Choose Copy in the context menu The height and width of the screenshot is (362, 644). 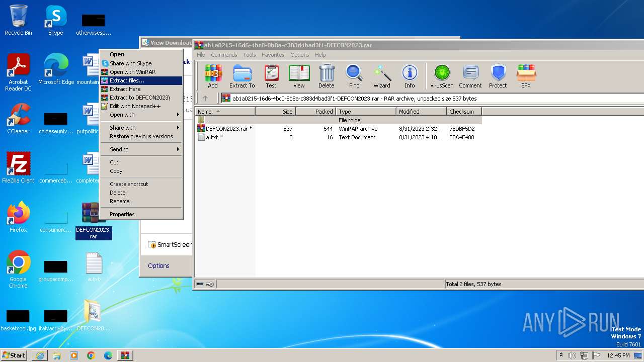(141, 171)
